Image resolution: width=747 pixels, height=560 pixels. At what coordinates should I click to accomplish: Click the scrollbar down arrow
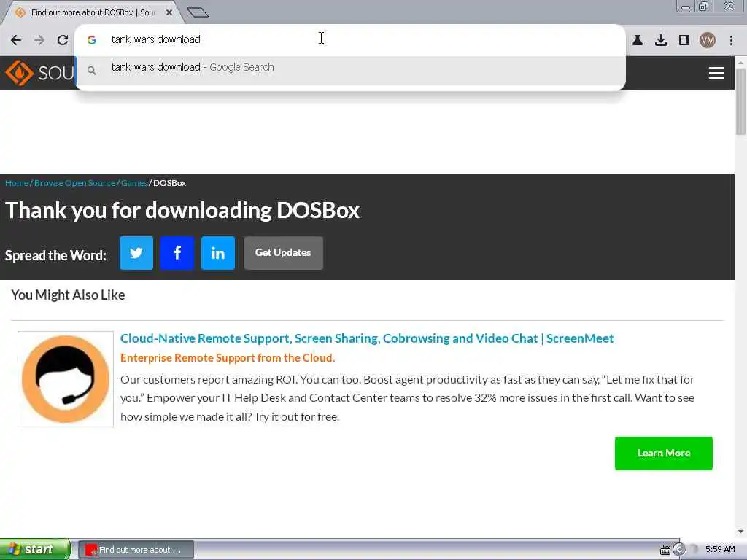tap(740, 532)
